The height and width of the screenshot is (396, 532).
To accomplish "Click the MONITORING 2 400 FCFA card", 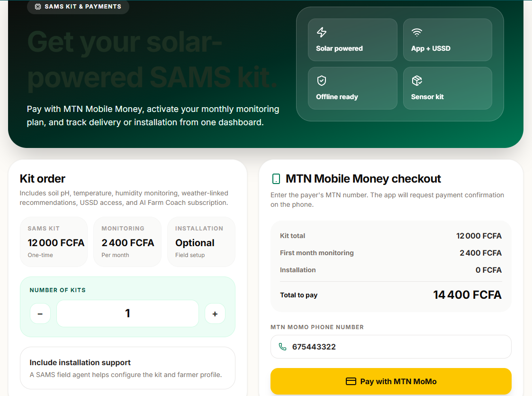I will 127,242.
